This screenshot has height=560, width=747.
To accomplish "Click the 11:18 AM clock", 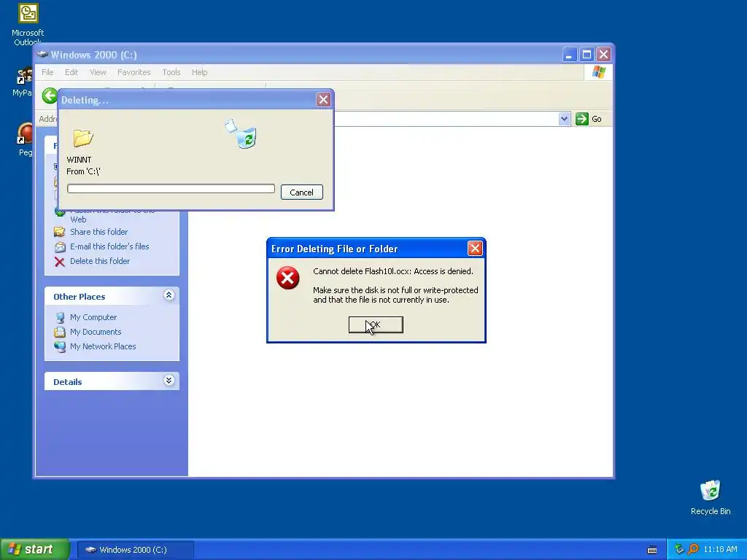I will click(x=720, y=550).
